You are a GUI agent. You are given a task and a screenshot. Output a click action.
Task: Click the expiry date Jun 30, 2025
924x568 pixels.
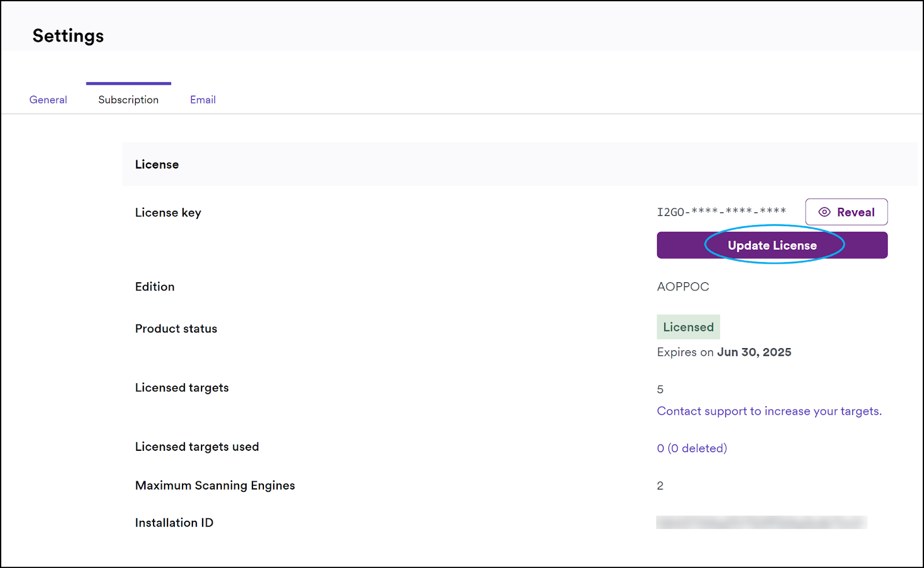click(x=754, y=352)
